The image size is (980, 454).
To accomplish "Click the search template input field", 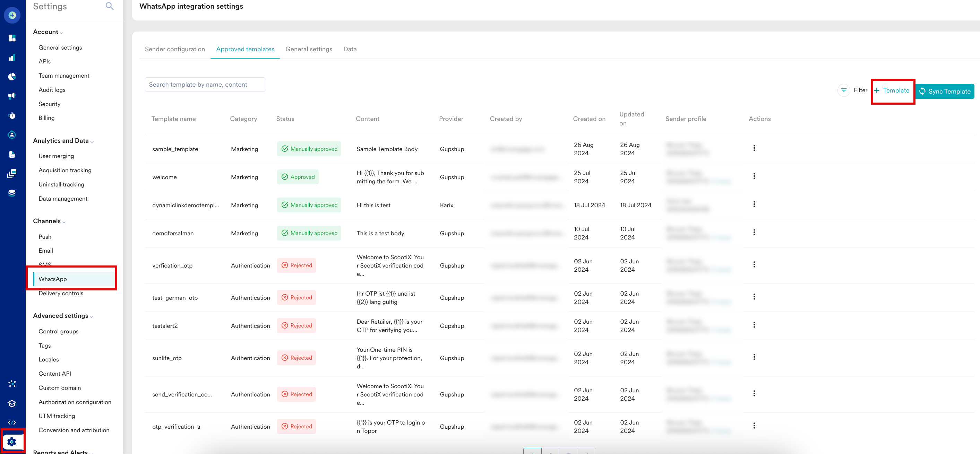I will tap(205, 85).
